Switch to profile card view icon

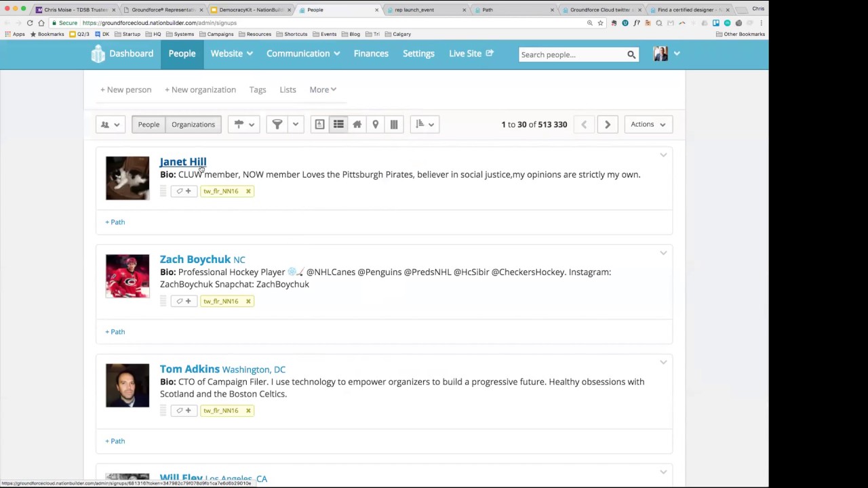click(x=319, y=124)
